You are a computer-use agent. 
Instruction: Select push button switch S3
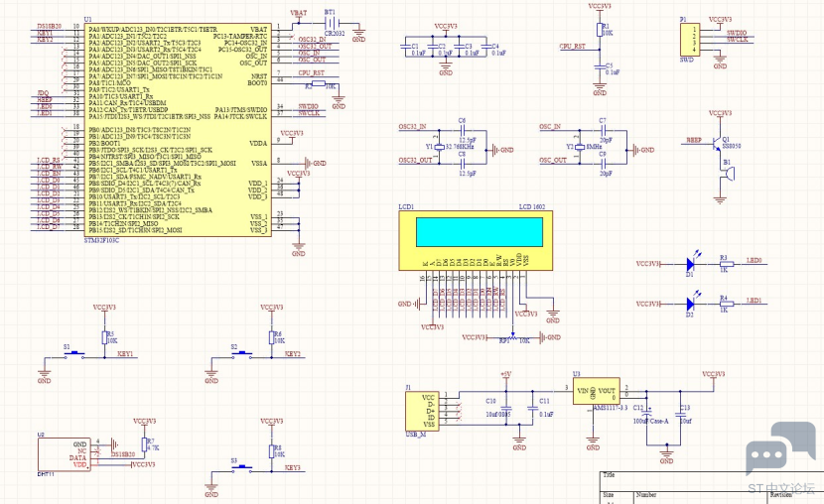click(241, 468)
